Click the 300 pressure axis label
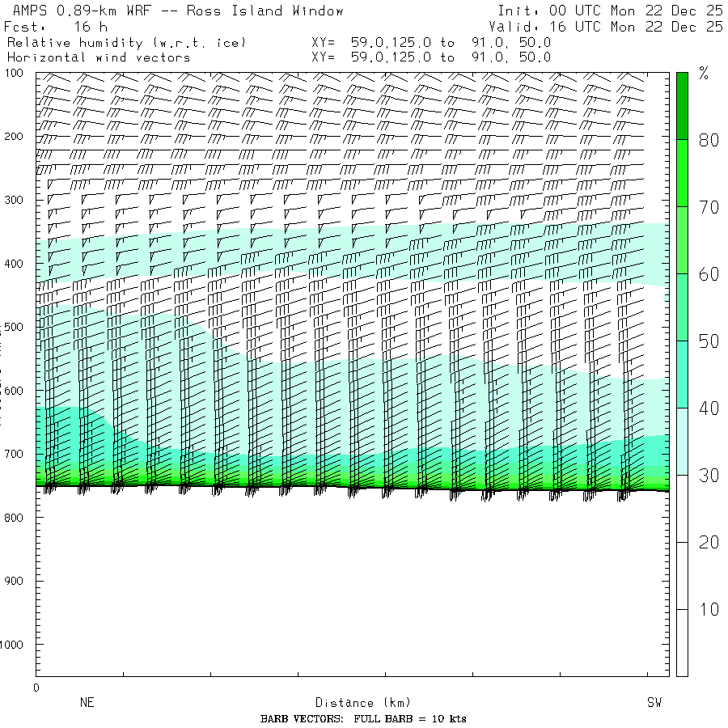 (x=14, y=200)
